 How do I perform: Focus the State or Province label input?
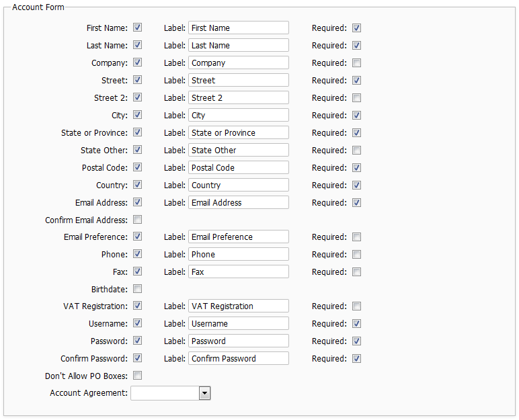coord(238,133)
